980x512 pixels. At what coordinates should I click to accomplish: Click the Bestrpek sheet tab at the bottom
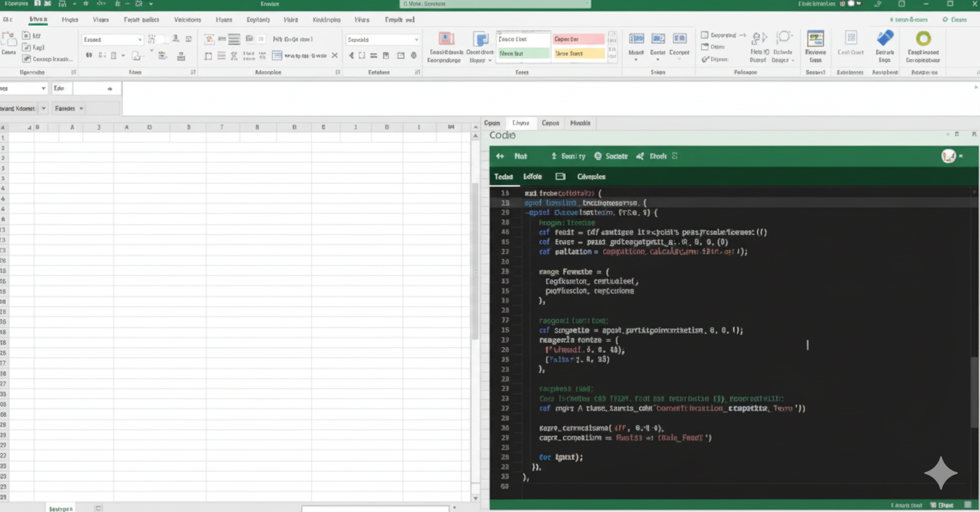pos(60,509)
